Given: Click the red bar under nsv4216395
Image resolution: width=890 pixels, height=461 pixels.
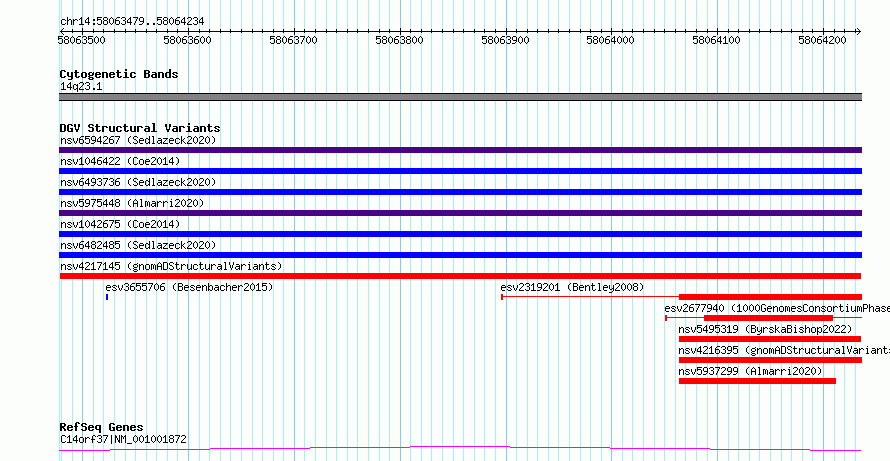Looking at the screenshot, I should point(770,360).
